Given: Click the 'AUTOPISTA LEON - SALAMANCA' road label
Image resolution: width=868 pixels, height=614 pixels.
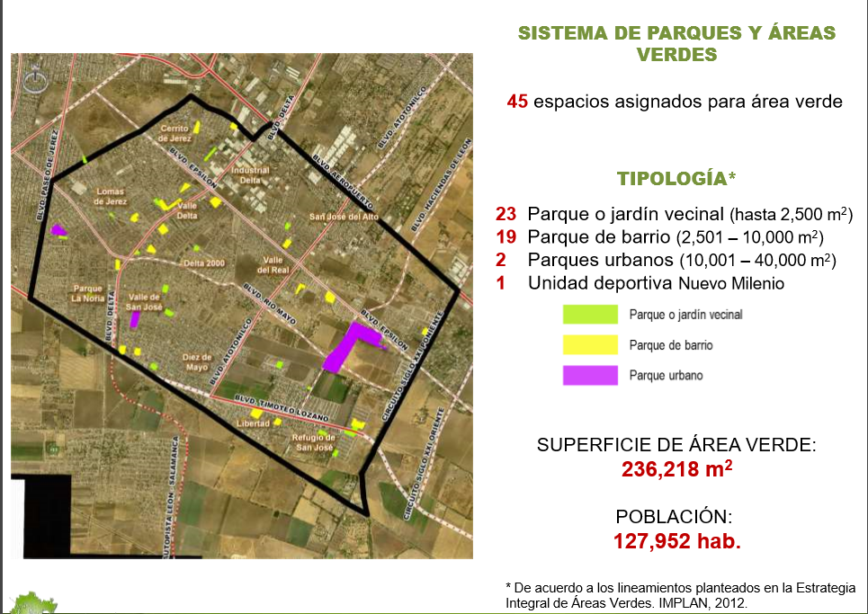Looking at the screenshot, I should pos(171,497).
